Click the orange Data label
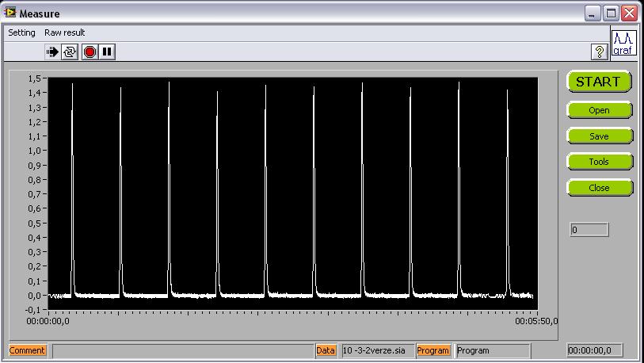 pyautogui.click(x=326, y=350)
